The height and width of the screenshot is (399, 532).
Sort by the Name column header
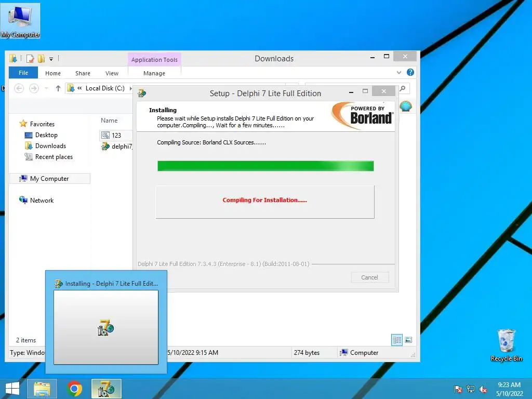pos(109,121)
